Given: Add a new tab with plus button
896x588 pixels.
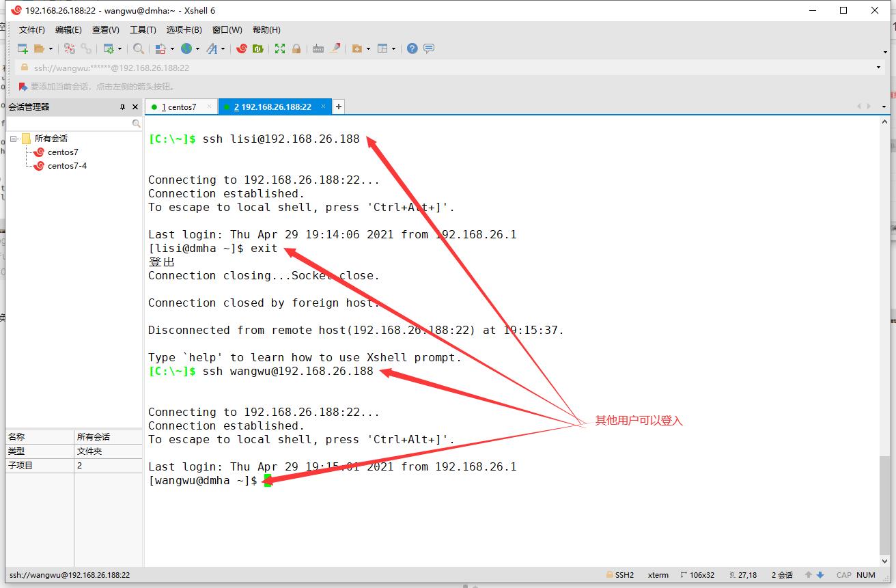Looking at the screenshot, I should [x=339, y=107].
